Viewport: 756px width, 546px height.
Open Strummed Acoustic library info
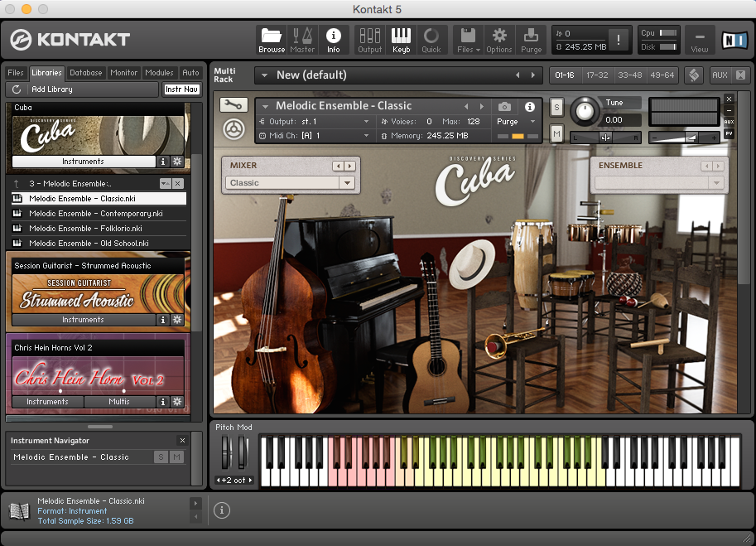163,319
